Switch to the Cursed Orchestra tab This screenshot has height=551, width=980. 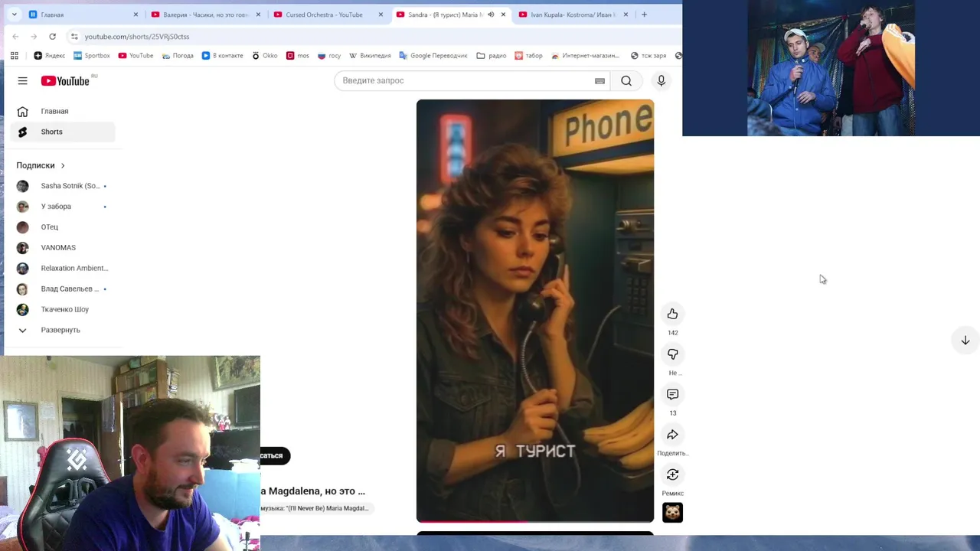329,15
